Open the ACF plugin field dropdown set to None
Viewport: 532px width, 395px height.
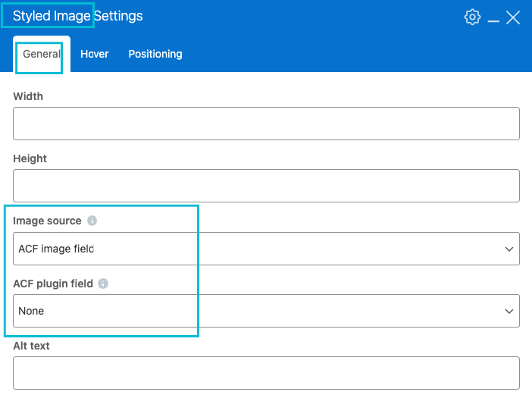[x=265, y=311]
